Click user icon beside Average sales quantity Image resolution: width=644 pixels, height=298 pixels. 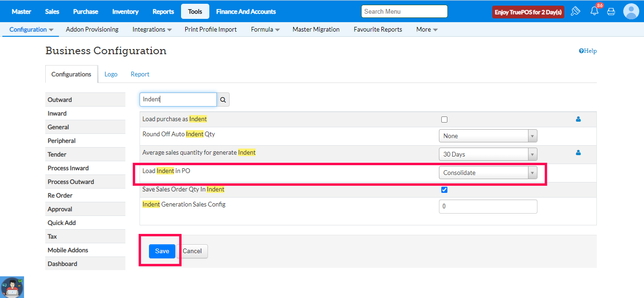coord(578,153)
